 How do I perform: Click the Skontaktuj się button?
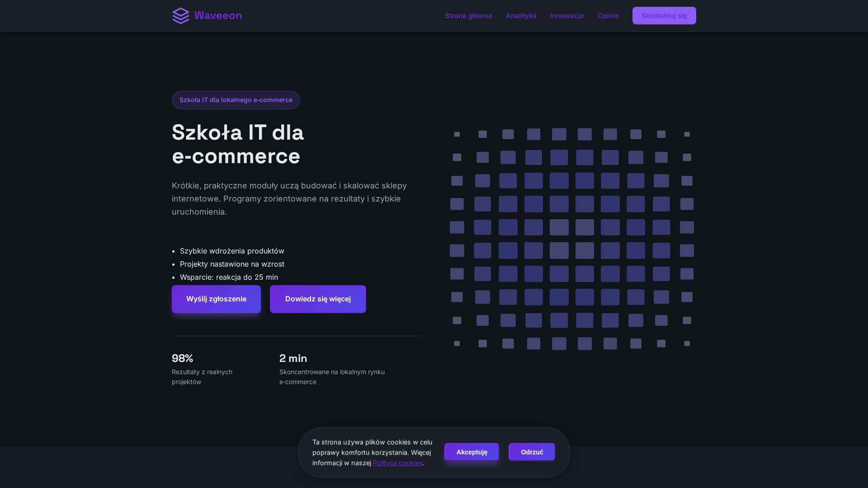[664, 16]
